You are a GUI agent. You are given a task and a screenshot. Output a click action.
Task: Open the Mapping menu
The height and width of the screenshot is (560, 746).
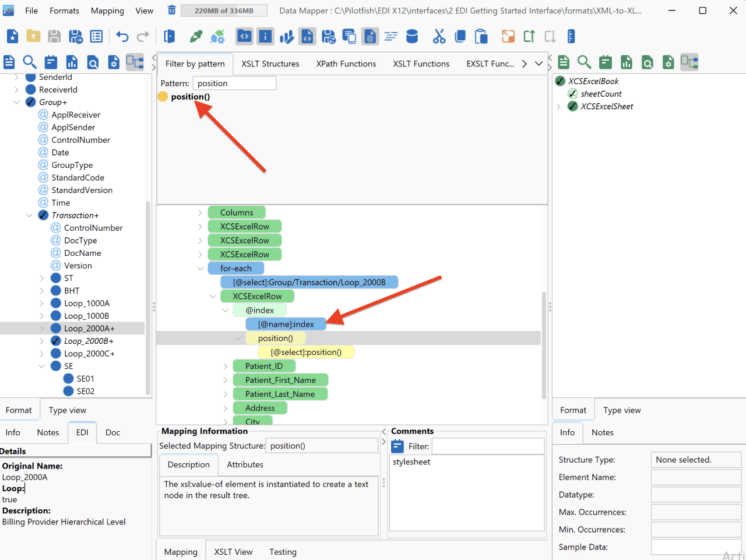point(107,10)
